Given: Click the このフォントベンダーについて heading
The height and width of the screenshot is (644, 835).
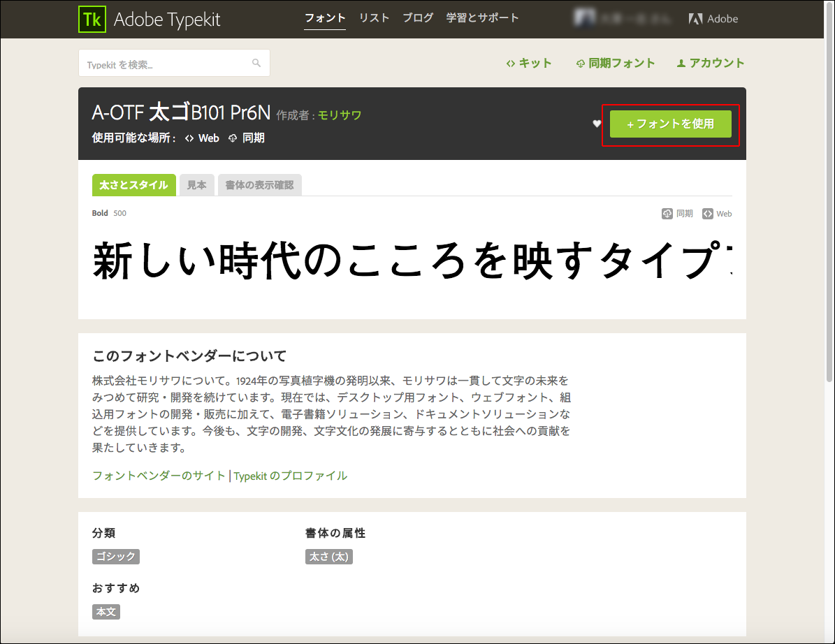Looking at the screenshot, I should [189, 356].
